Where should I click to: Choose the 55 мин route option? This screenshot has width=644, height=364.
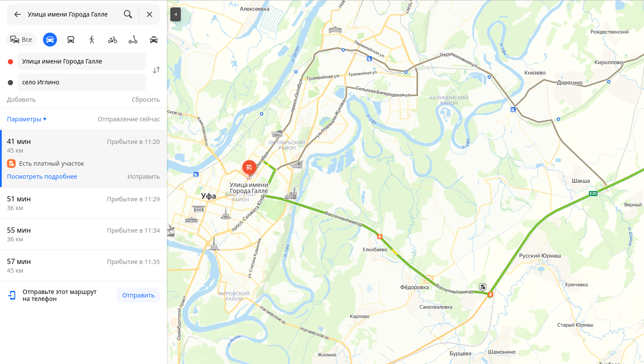pyautogui.click(x=83, y=234)
